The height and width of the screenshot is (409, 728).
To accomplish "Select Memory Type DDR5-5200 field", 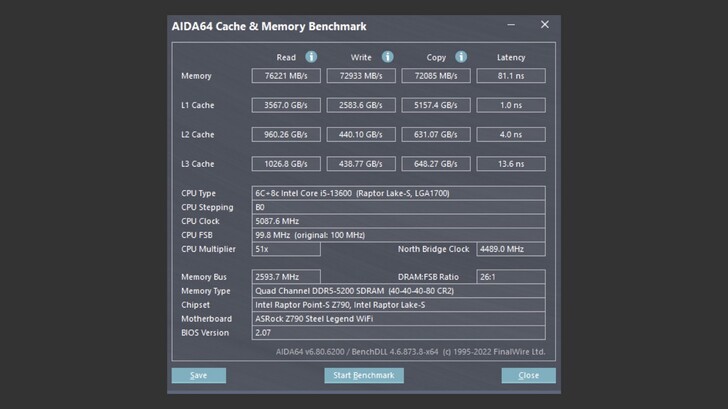I will 398,291.
